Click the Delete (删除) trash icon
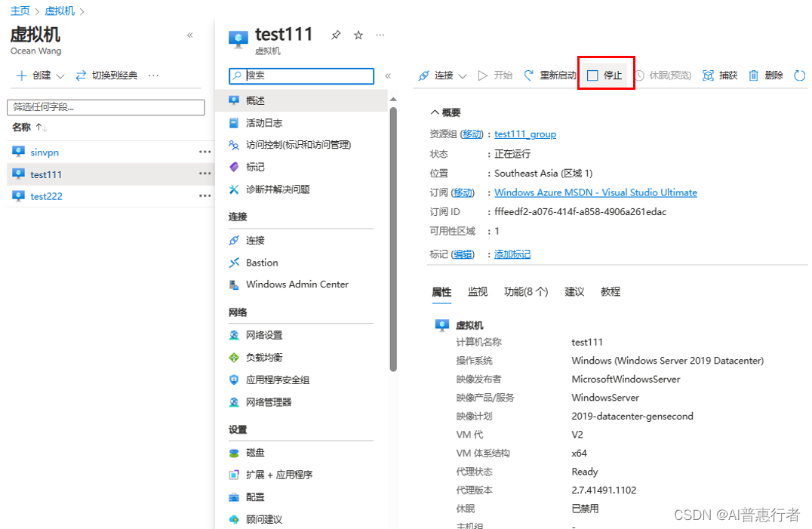812x529 pixels. pos(753,75)
